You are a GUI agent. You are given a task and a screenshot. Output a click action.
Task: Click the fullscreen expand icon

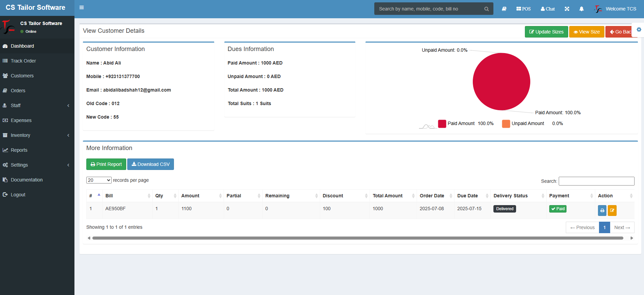tap(567, 9)
